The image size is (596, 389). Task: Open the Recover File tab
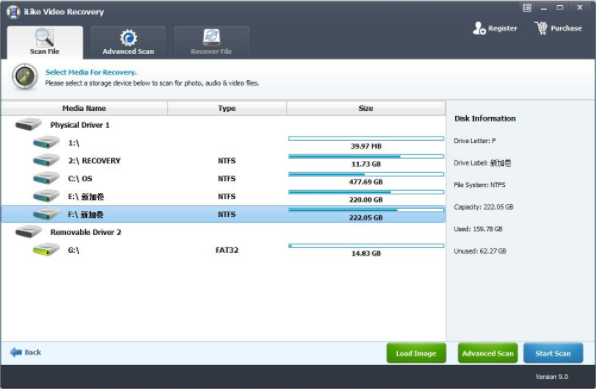coord(211,42)
